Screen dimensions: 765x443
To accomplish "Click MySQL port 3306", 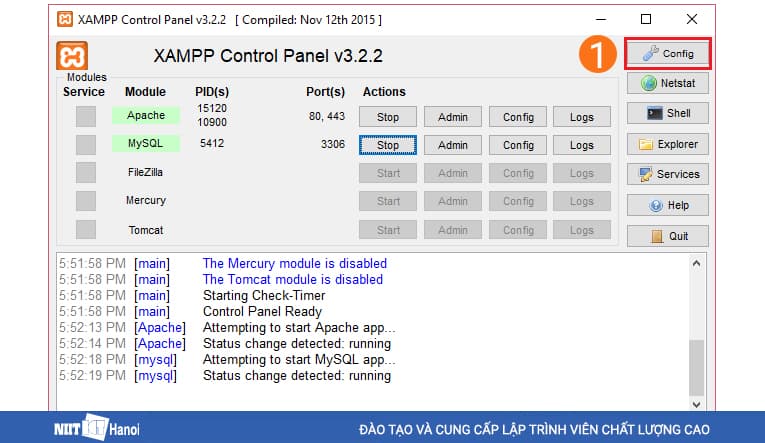I will point(333,144).
